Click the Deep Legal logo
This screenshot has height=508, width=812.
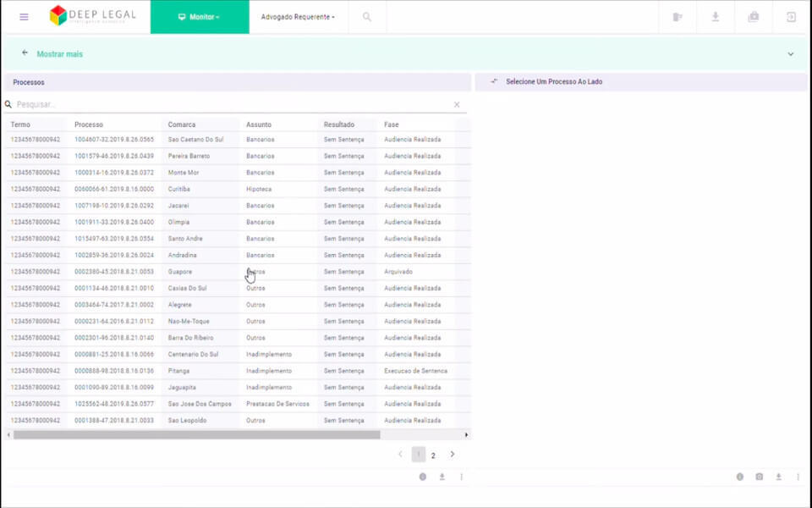(x=93, y=15)
